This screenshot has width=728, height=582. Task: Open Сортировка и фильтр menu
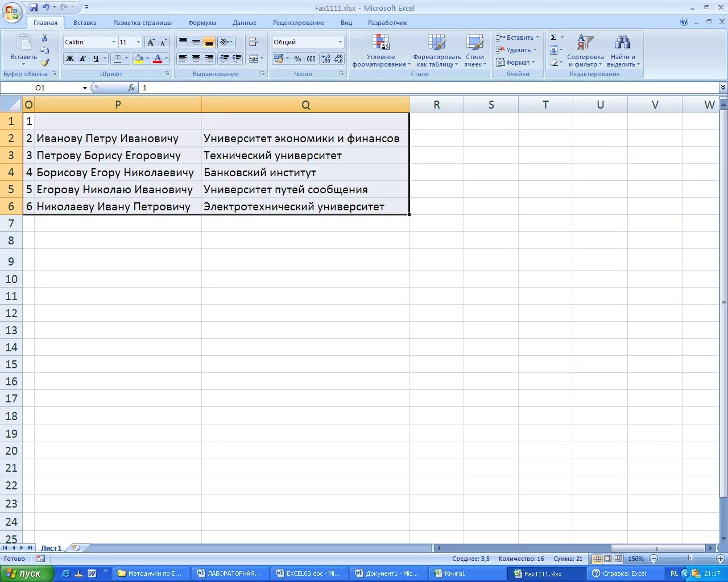(x=585, y=51)
